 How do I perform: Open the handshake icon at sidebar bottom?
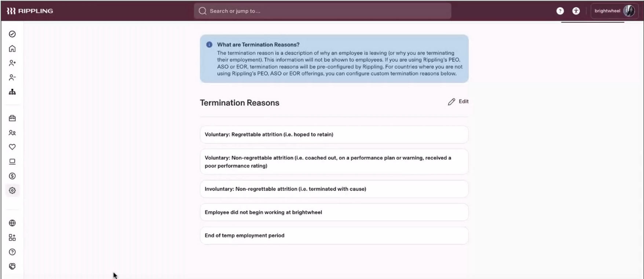pos(12,266)
